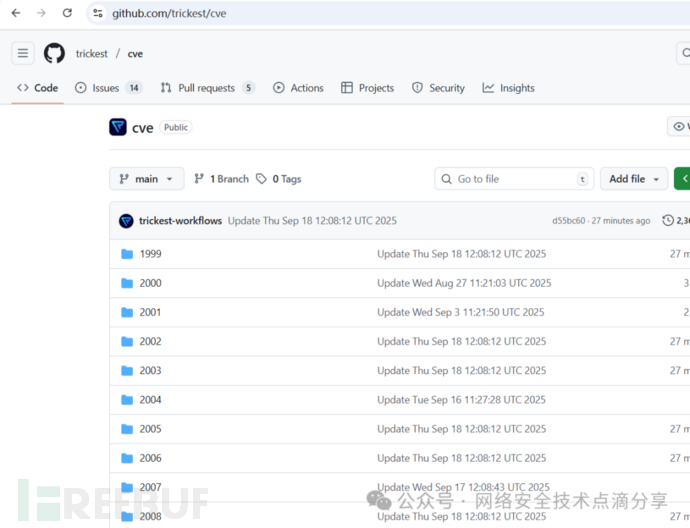Open Aug 27 commit message for 2000
This screenshot has width=690, height=528.
coord(464,283)
